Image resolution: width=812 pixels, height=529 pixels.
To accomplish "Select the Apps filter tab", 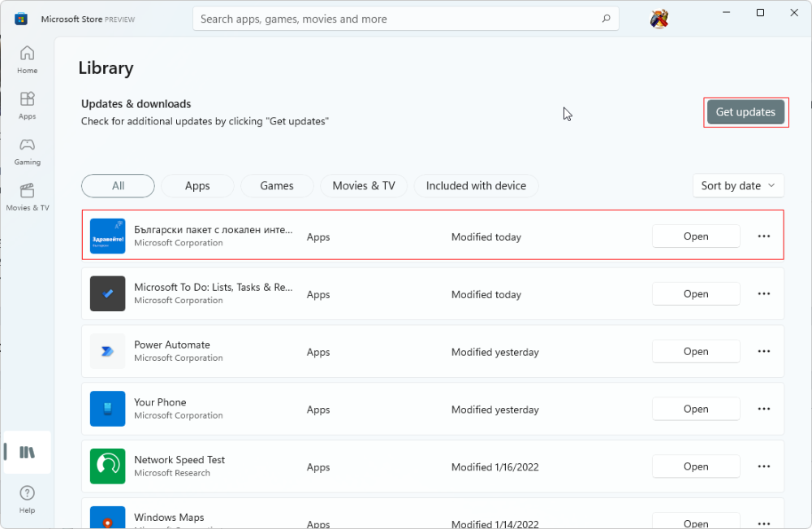I will pos(197,185).
